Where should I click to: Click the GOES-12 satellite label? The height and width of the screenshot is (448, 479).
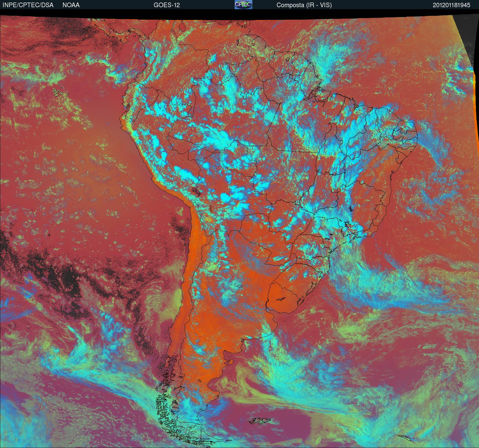pos(166,5)
